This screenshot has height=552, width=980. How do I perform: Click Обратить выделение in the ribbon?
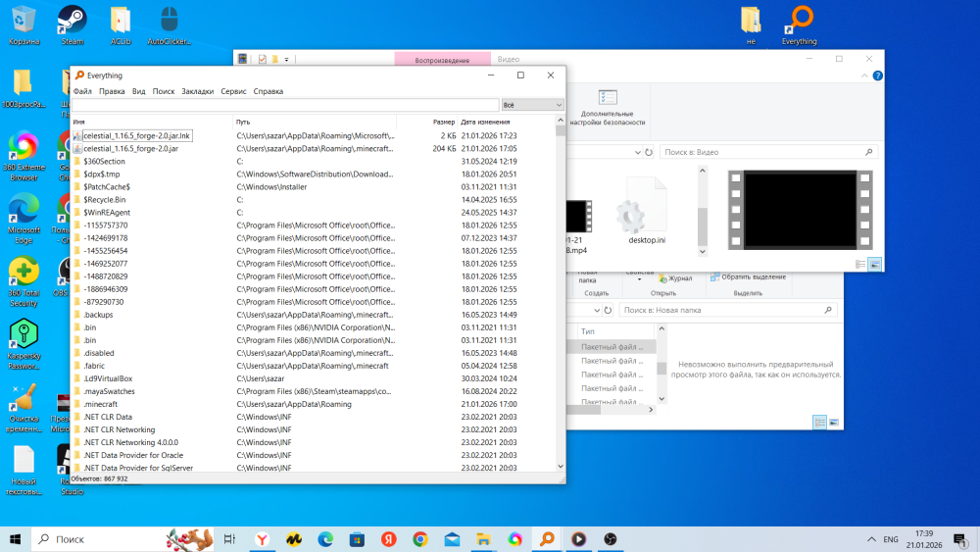748,276
